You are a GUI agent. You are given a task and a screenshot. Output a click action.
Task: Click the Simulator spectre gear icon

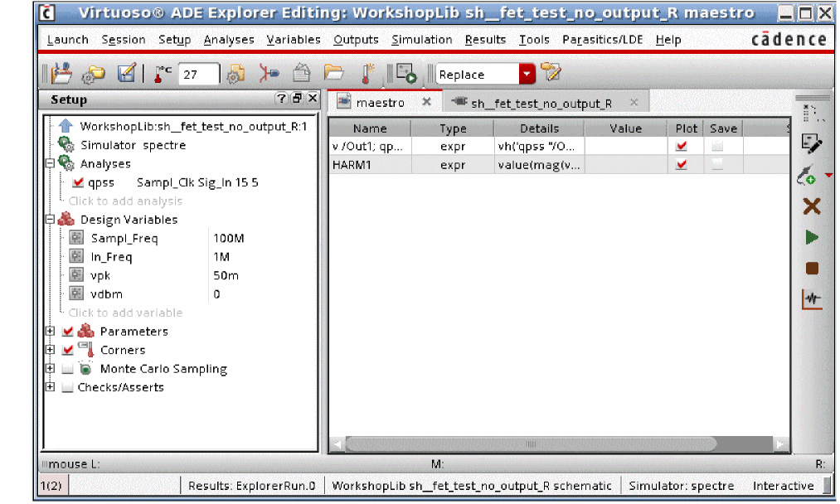coord(66,144)
